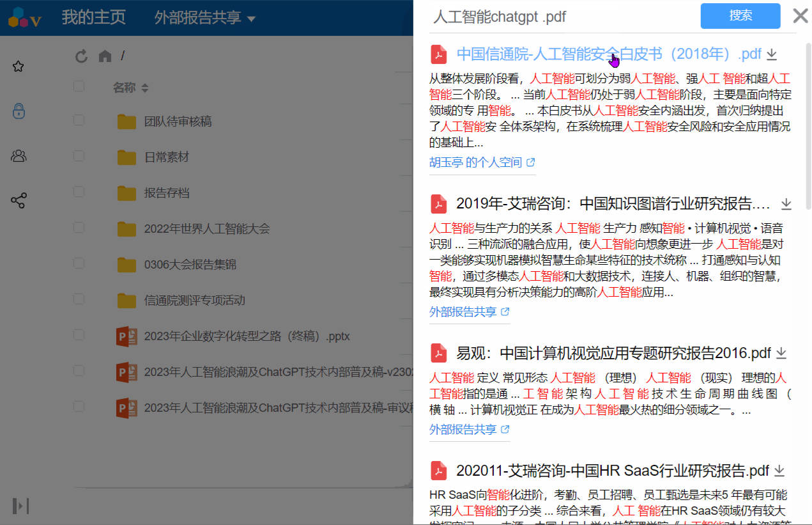This screenshot has height=525, width=812.
Task: Open file 2023年人工智能浪潮及ChatGPT技术内部普及稿-审议稿
Action: pyautogui.click(x=279, y=408)
